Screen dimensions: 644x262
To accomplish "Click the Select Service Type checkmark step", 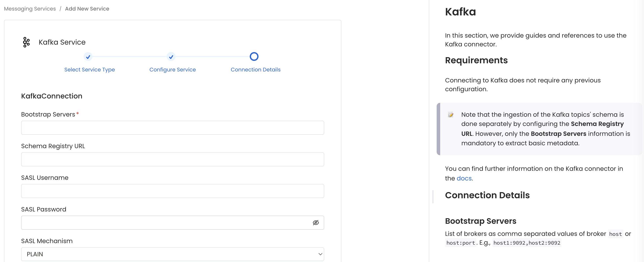I will (x=88, y=56).
